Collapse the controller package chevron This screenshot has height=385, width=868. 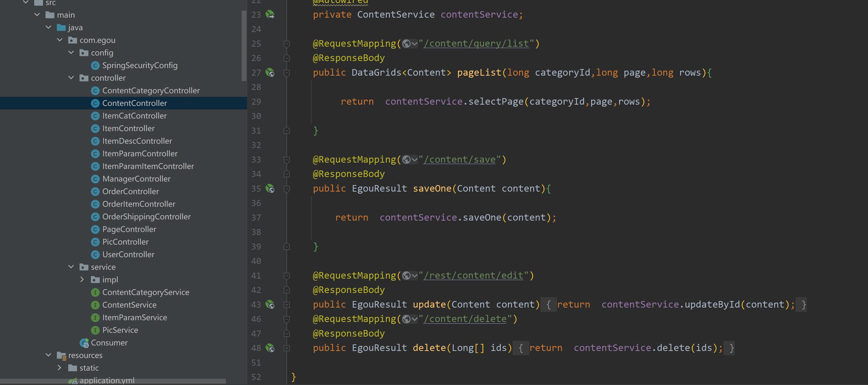pyautogui.click(x=71, y=78)
